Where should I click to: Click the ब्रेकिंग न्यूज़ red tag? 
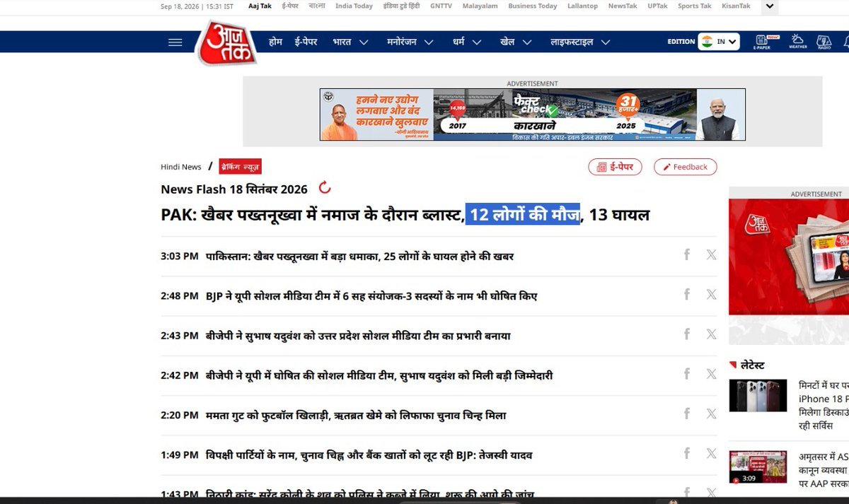[x=241, y=167]
